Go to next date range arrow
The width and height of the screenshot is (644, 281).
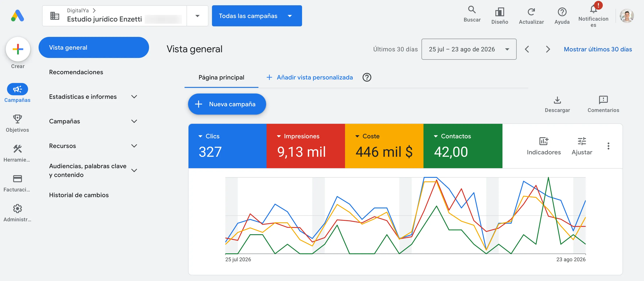[x=548, y=49]
